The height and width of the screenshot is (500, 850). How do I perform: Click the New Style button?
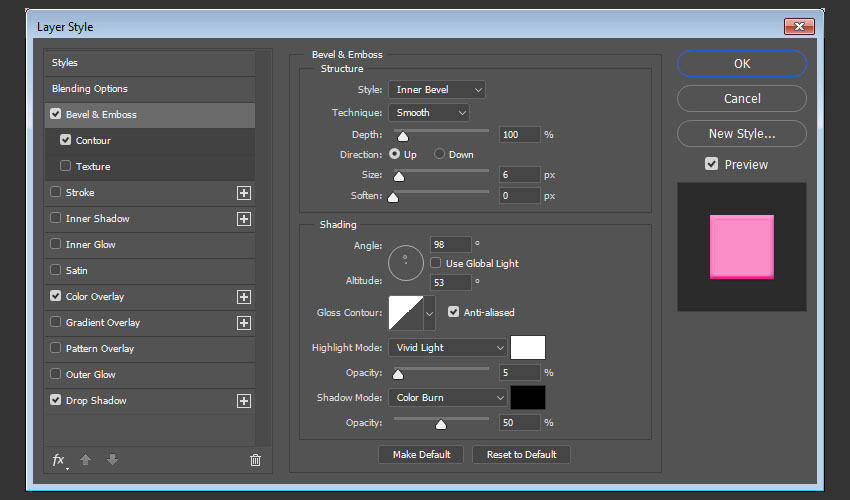click(741, 134)
